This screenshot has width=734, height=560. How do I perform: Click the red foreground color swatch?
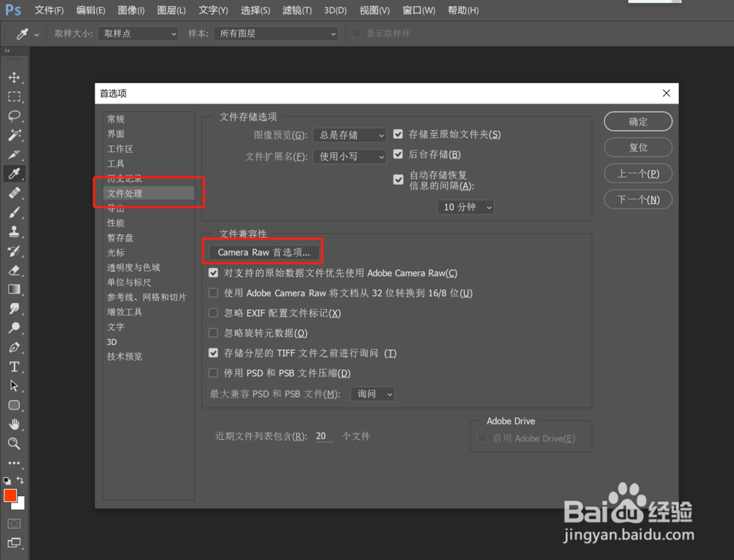tap(10, 495)
